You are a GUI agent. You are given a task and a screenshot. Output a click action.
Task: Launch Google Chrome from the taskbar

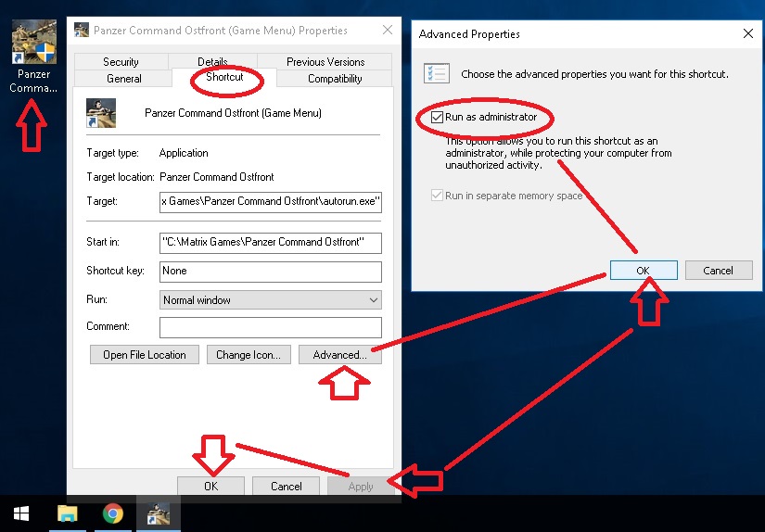click(x=113, y=513)
